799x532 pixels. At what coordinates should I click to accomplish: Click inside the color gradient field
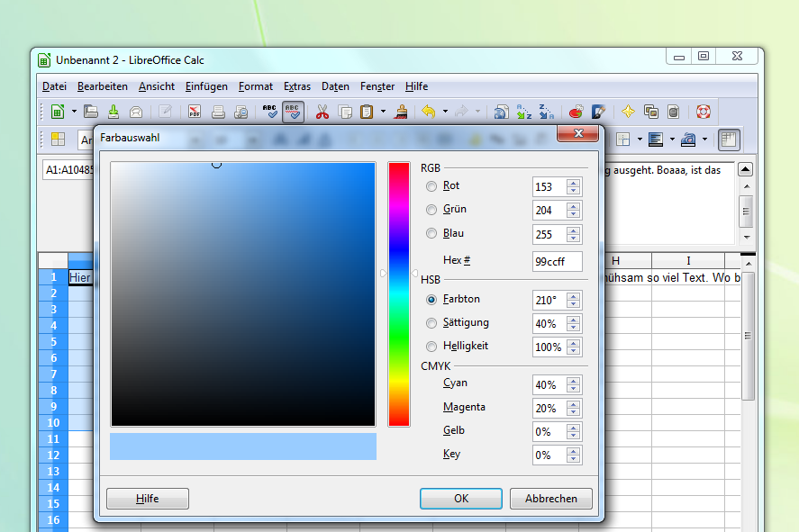[243, 294]
